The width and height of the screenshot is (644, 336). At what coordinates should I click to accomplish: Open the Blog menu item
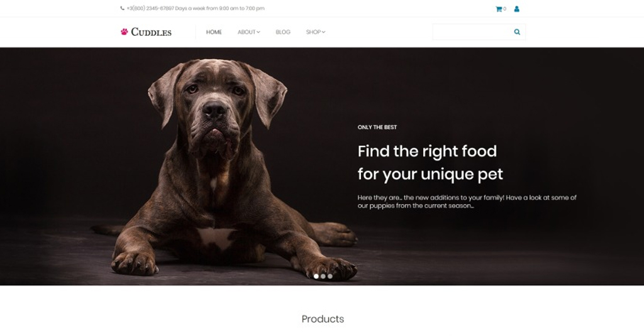[283, 32]
